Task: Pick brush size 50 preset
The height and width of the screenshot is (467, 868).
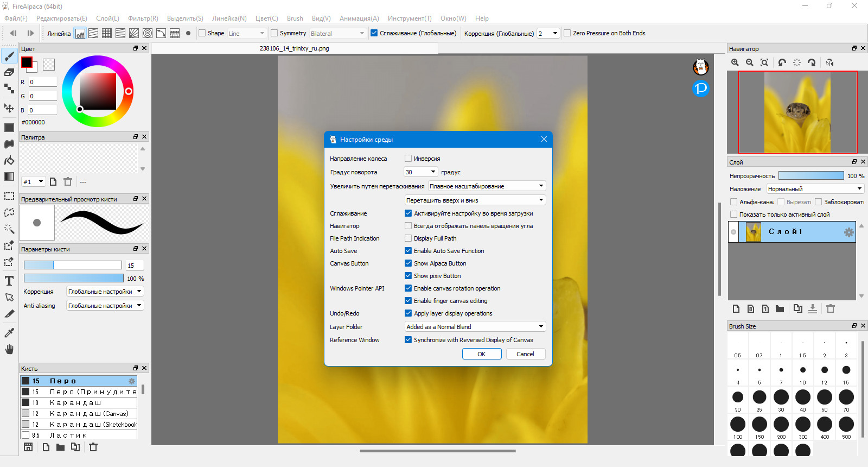Action: (824, 400)
